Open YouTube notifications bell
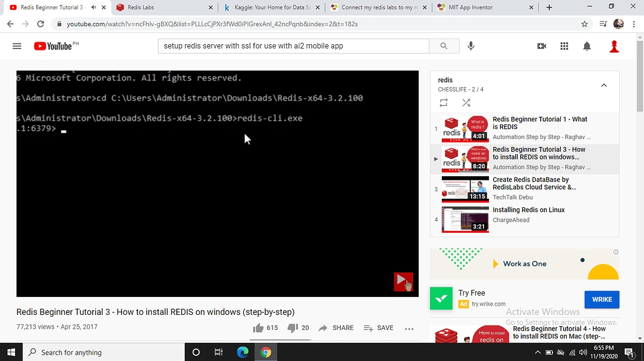 [586, 45]
